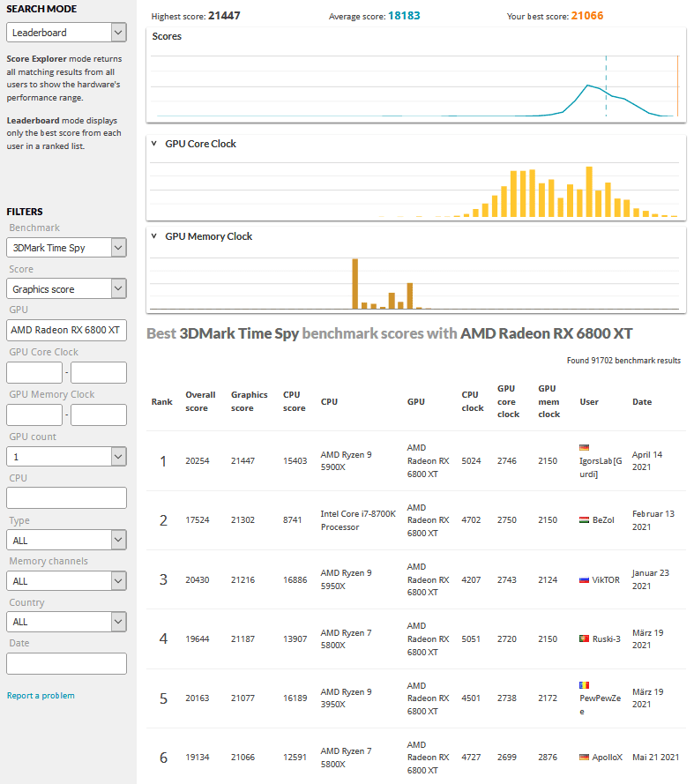Click the peak of the Scores line chart
694x784 pixels.
pyautogui.click(x=588, y=86)
